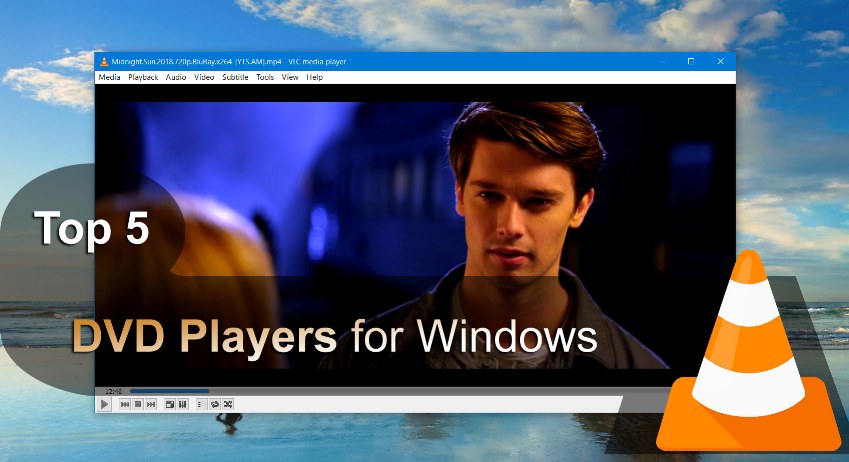Skip to the next media item
Viewport: 849px width, 462px height.
point(151,404)
